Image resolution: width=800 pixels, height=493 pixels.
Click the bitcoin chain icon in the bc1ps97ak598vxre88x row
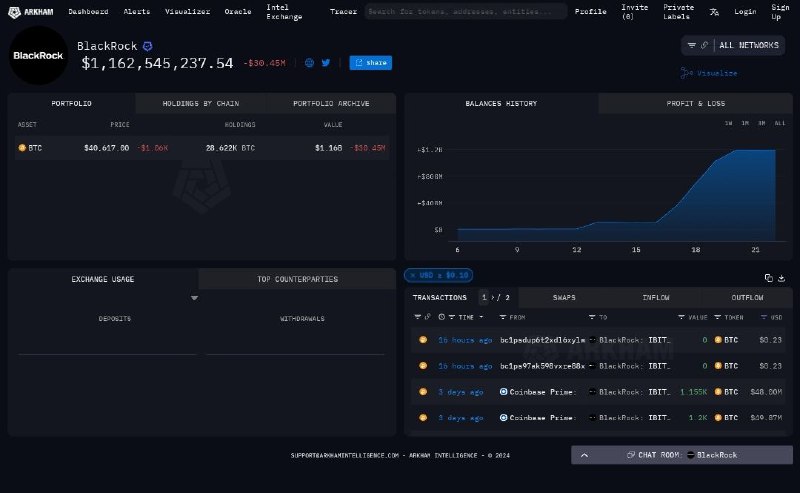pyautogui.click(x=423, y=366)
